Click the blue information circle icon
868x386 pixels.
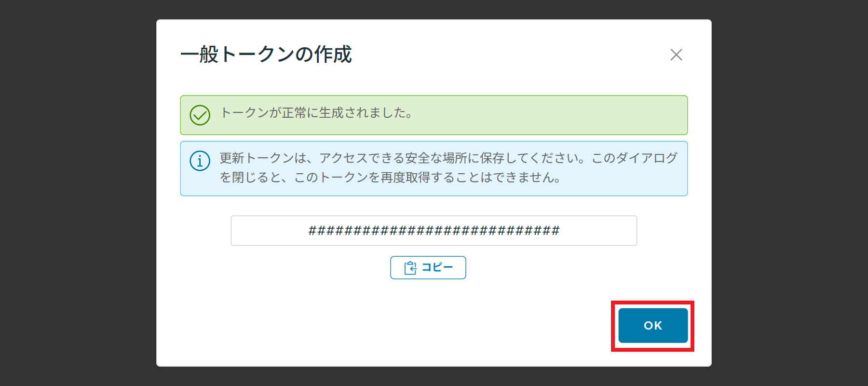coord(200,161)
